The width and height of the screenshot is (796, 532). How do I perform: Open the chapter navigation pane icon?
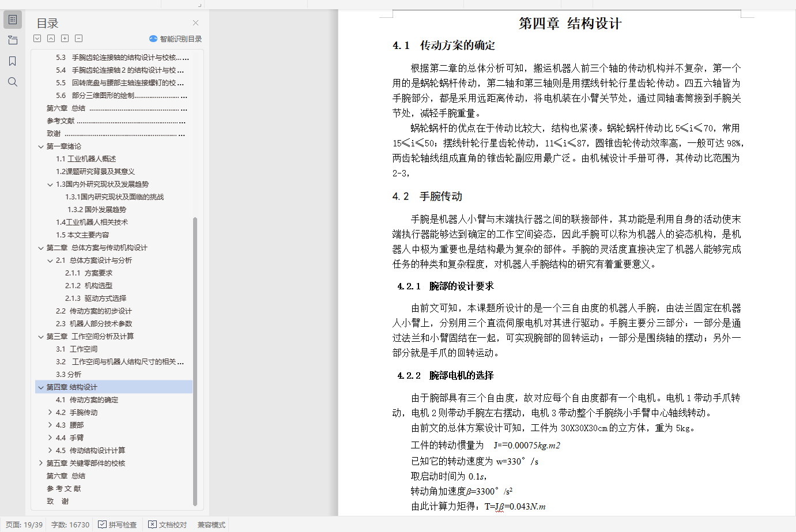[13, 40]
